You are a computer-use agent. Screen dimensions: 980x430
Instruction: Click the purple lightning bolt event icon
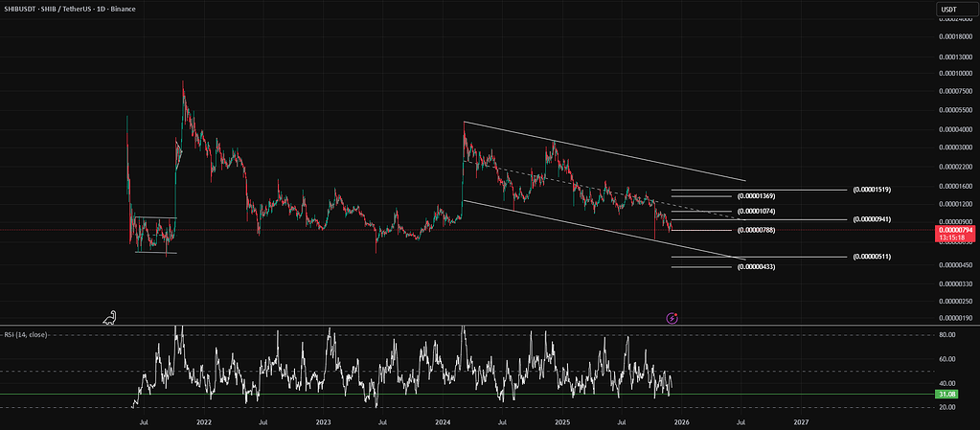pyautogui.click(x=672, y=317)
